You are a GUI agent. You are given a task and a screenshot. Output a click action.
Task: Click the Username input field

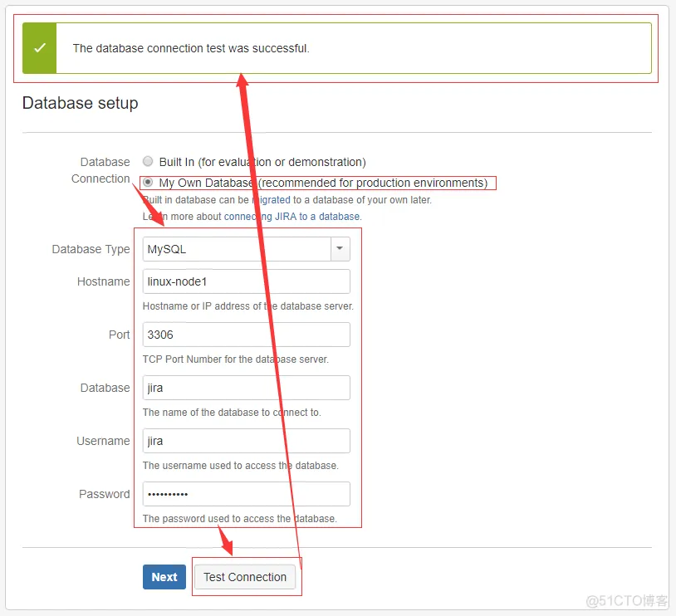[246, 441]
